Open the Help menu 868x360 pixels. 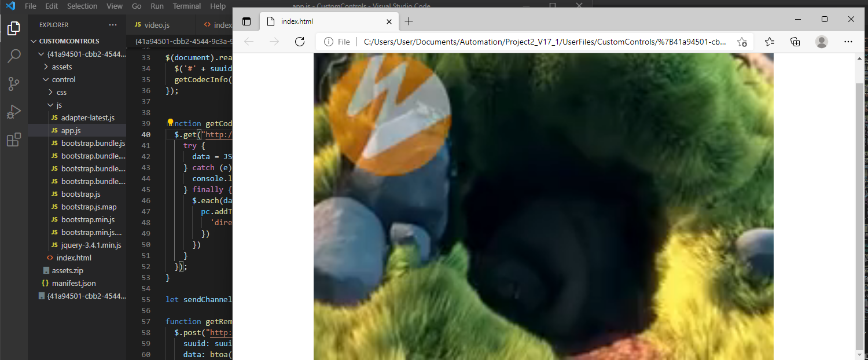[x=218, y=6]
